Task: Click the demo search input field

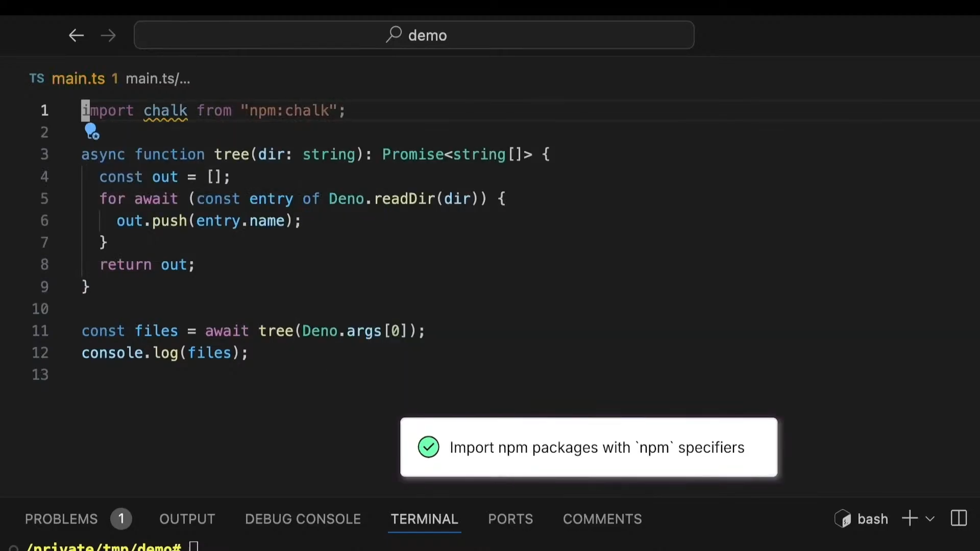Action: 413,35
